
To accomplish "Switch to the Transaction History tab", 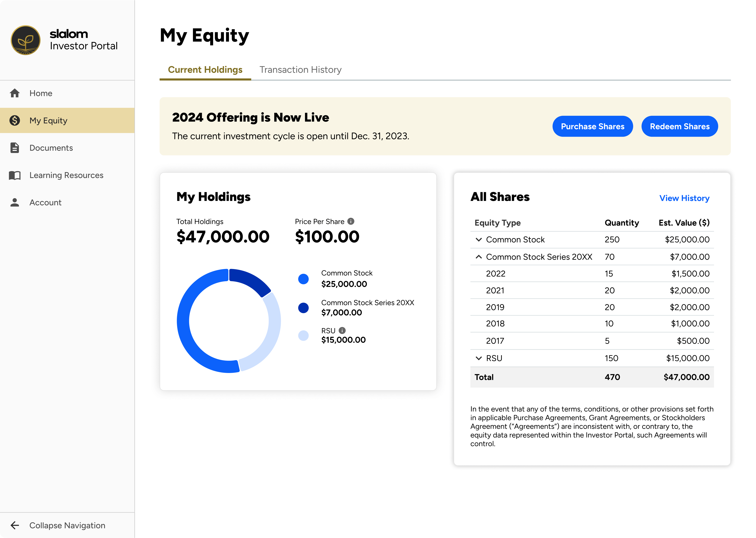I will tap(300, 70).
